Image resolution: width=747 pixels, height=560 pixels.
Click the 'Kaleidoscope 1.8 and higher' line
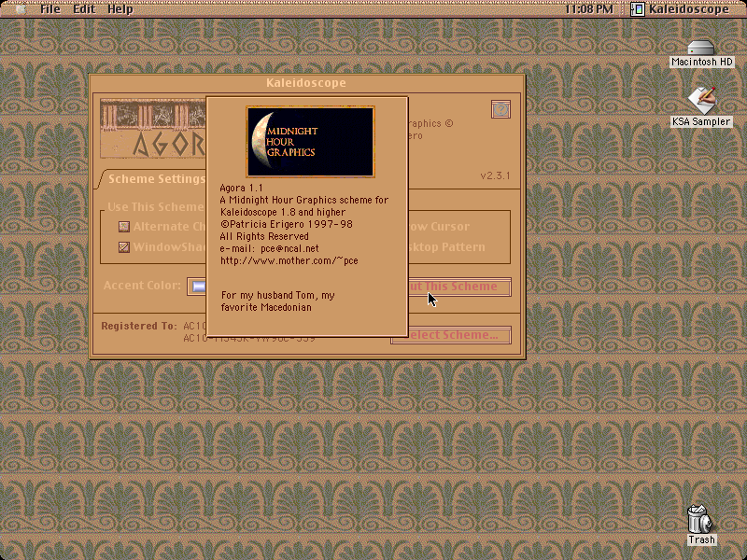coord(283,213)
